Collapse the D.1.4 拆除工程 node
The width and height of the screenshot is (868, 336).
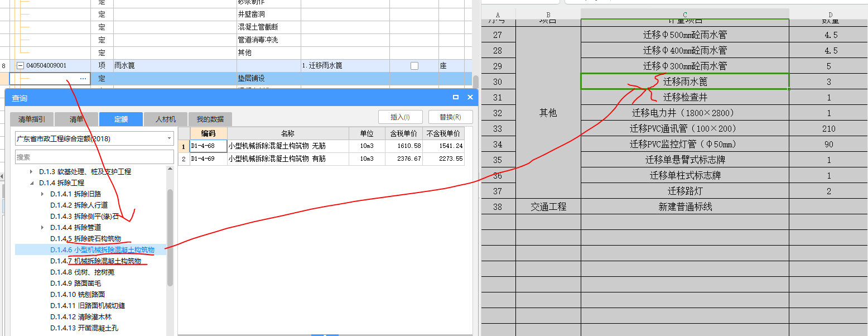click(x=32, y=183)
